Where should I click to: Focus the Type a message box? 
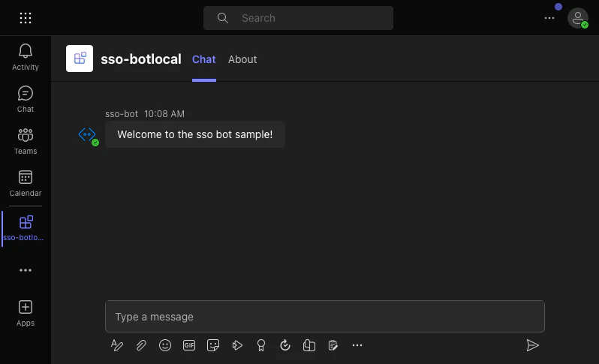325,316
